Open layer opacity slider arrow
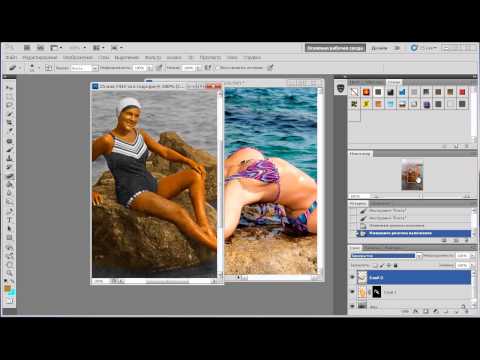480x360 pixels. (473, 256)
